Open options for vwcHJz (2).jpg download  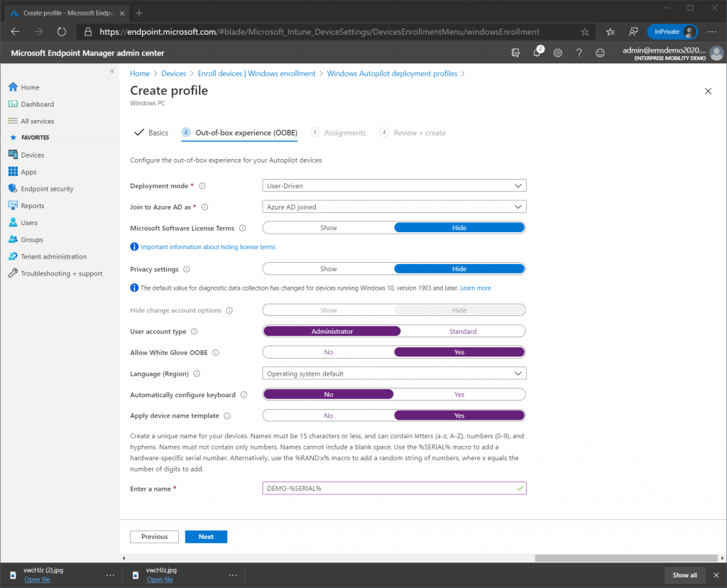pyautogui.click(x=110, y=575)
